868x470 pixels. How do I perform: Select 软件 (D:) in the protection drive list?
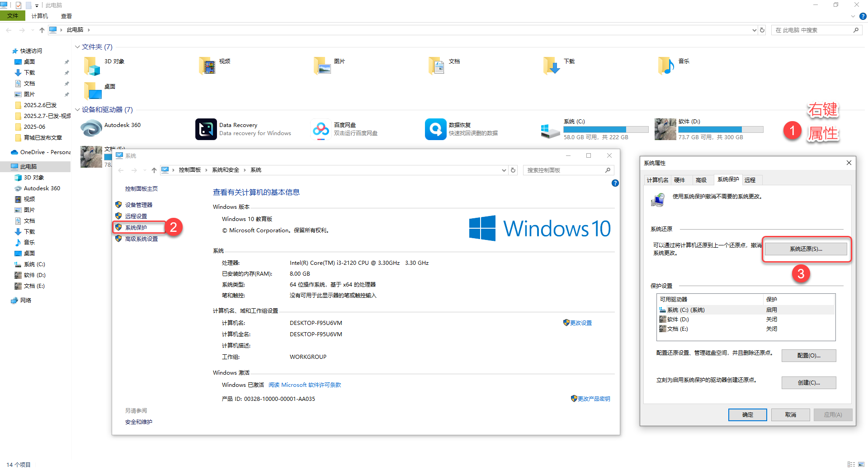pyautogui.click(x=678, y=320)
